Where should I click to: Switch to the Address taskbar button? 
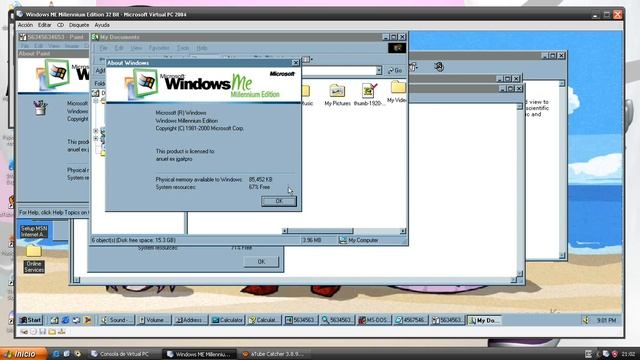(x=190, y=320)
